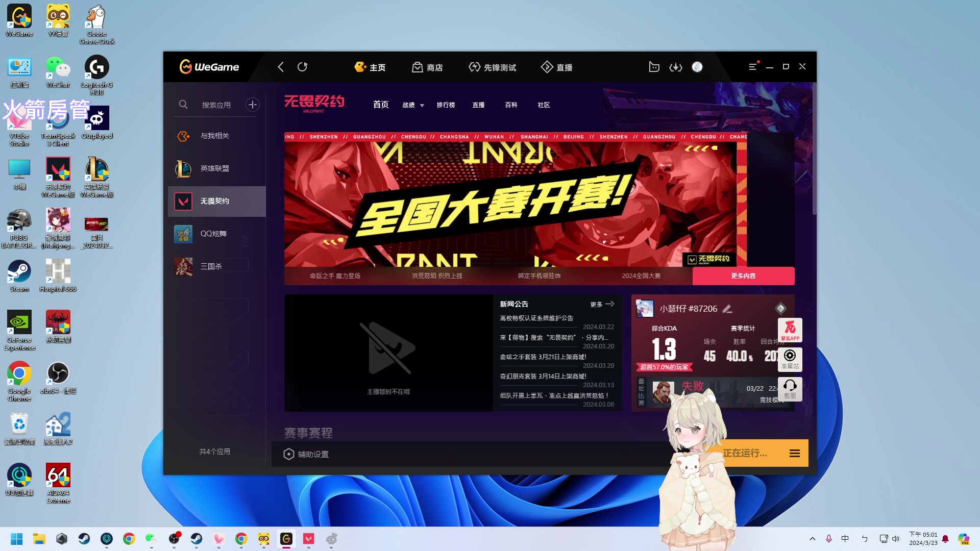Open news 组队开黑上掌瓦
This screenshot has width=980, height=551.
click(554, 396)
